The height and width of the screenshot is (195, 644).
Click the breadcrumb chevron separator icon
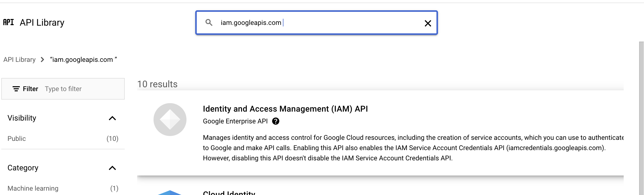pos(42,60)
